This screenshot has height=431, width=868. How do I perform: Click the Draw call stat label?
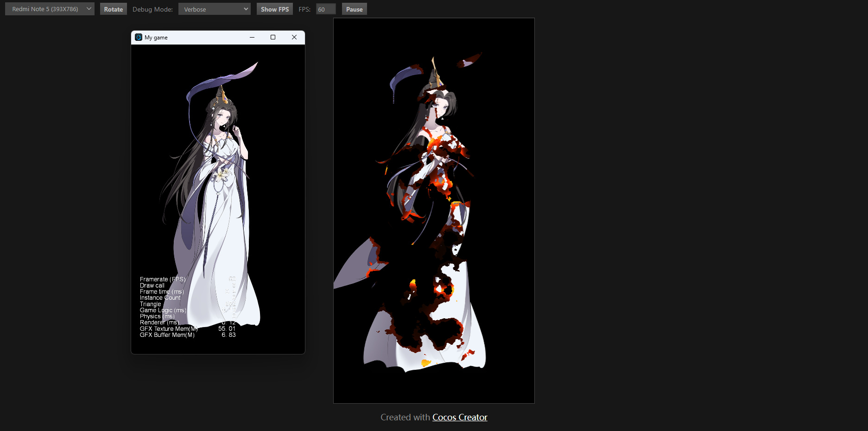[152, 285]
